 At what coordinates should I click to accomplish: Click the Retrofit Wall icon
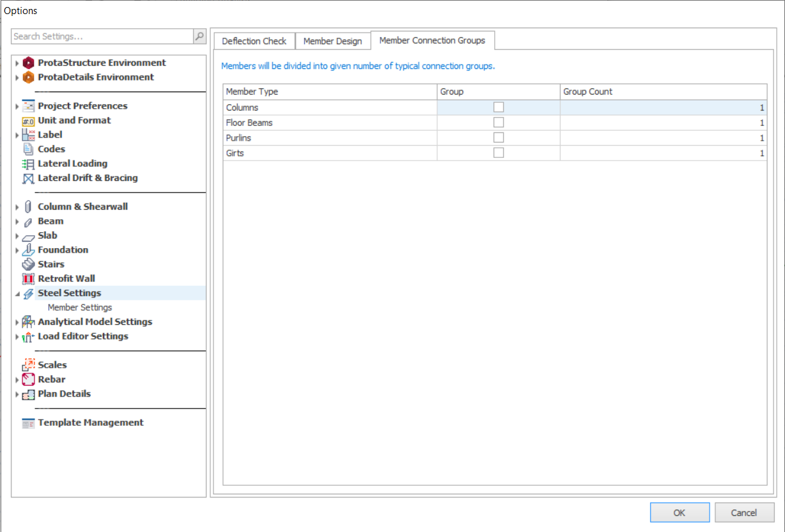28,278
